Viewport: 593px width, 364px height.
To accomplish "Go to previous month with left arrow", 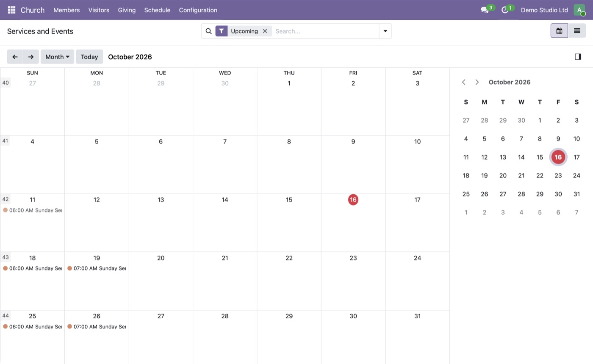I will tap(15, 57).
